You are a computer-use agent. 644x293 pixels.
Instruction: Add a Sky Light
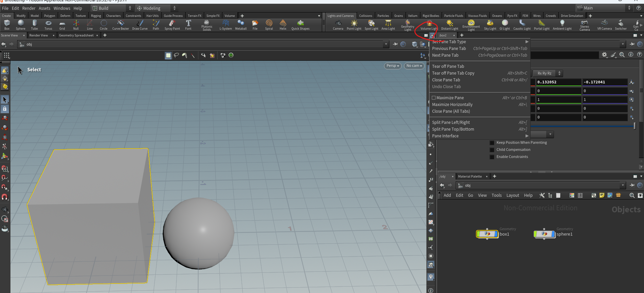pos(490,25)
